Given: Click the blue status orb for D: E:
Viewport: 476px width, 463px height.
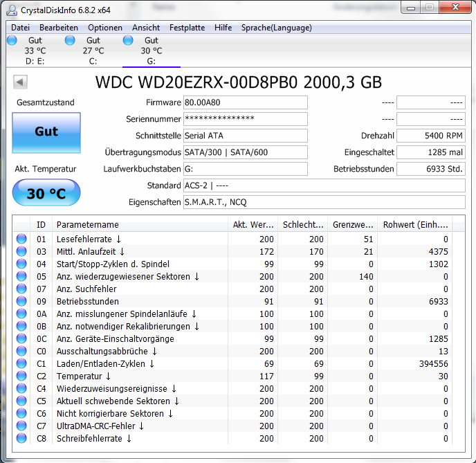Looking at the screenshot, I should pyautogui.click(x=12, y=40).
